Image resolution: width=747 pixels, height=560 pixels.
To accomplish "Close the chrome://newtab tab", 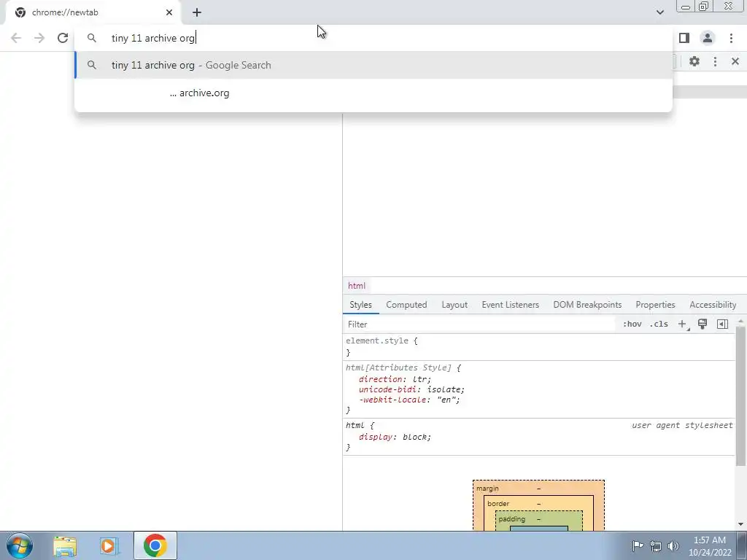I will click(x=169, y=12).
